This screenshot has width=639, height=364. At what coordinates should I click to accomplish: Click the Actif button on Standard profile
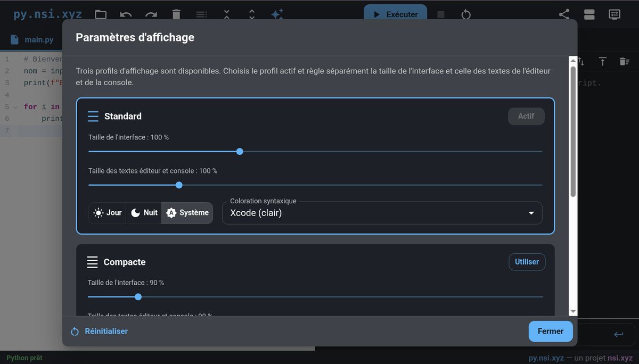pos(526,116)
